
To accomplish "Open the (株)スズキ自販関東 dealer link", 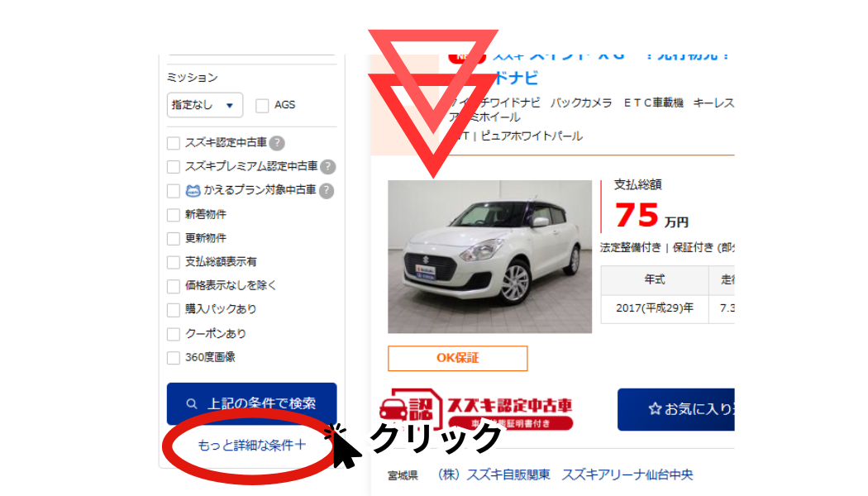I will point(494,475).
